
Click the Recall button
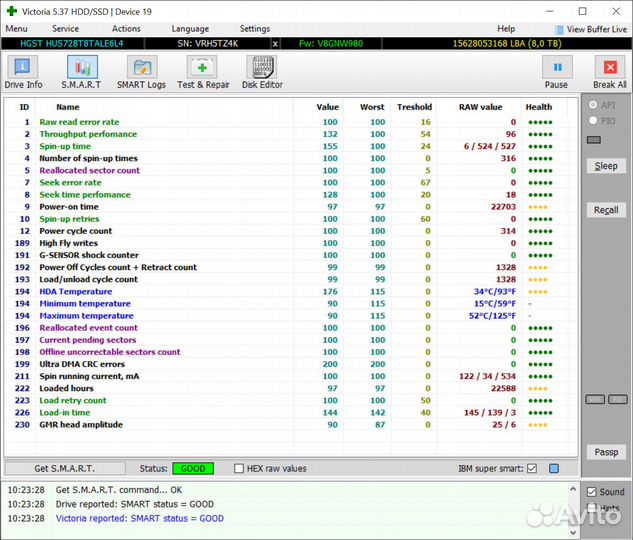(x=606, y=210)
